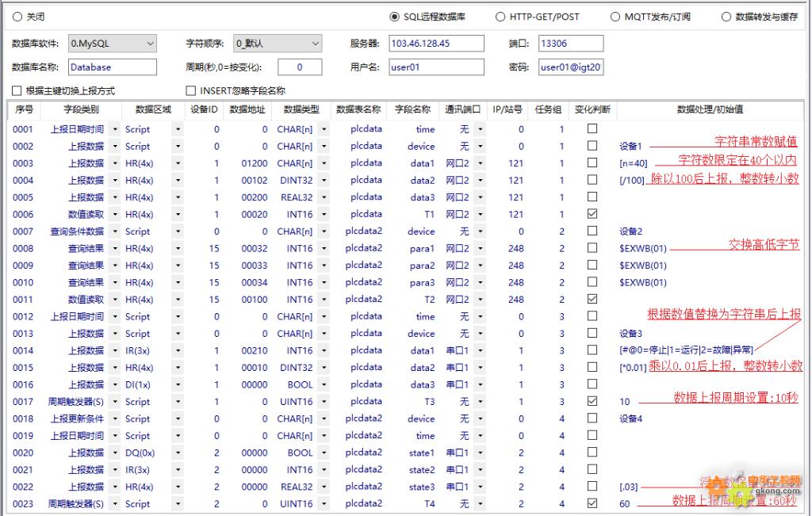This screenshot has height=516, width=812.
Task: Click the 序号 column header
Action: 25,109
